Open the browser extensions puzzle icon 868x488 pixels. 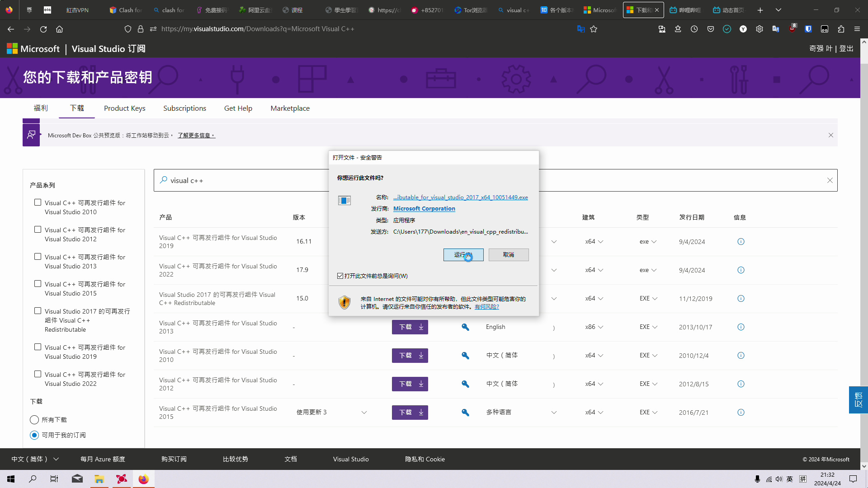(x=841, y=29)
